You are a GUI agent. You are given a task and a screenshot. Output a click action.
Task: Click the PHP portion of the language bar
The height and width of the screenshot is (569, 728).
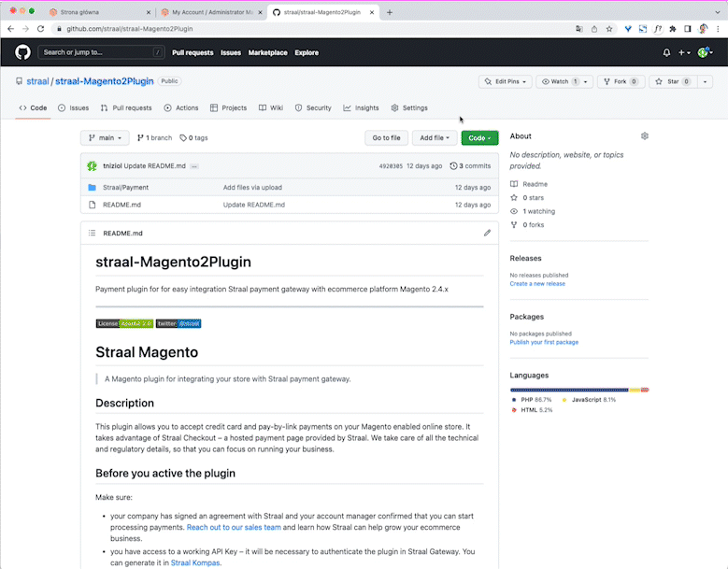(x=569, y=390)
